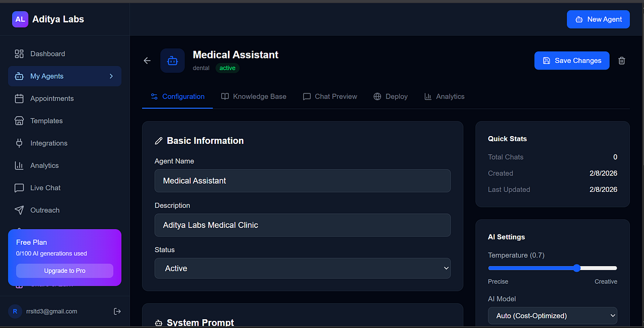Viewport: 644px width, 328px height.
Task: Click the R user avatar
Action: (x=15, y=312)
